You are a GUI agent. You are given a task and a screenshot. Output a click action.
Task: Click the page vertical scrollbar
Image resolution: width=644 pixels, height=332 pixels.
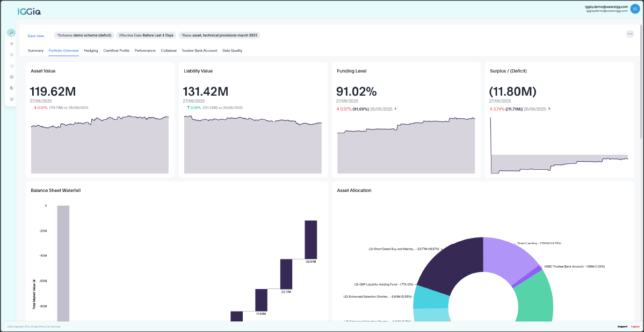641,82
